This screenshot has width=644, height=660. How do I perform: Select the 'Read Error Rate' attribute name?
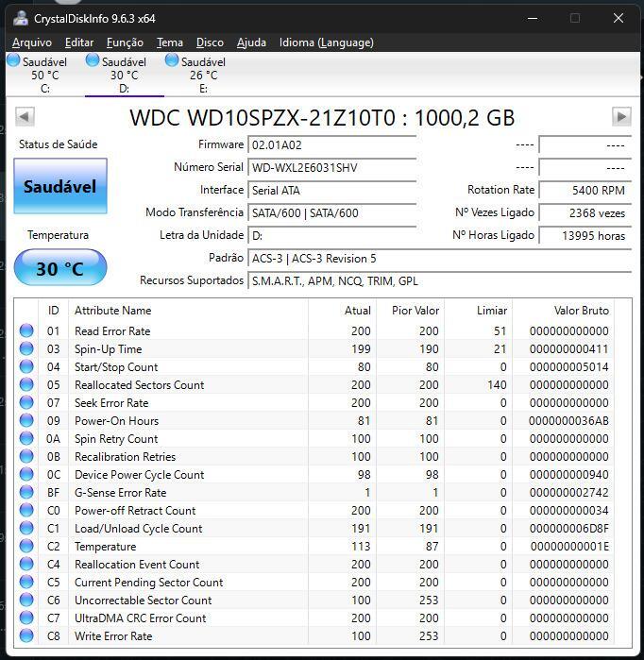click(x=112, y=331)
